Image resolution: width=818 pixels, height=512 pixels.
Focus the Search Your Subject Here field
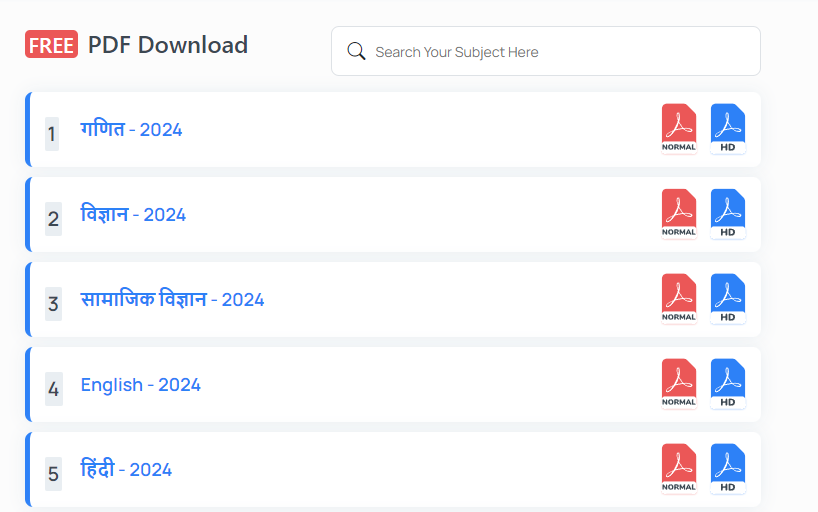560,51
